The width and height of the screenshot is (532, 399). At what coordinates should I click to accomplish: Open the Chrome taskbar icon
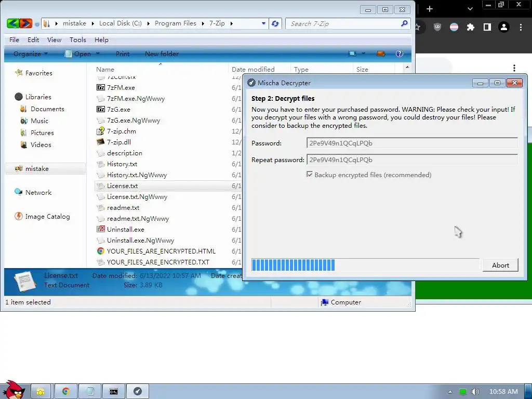click(65, 392)
